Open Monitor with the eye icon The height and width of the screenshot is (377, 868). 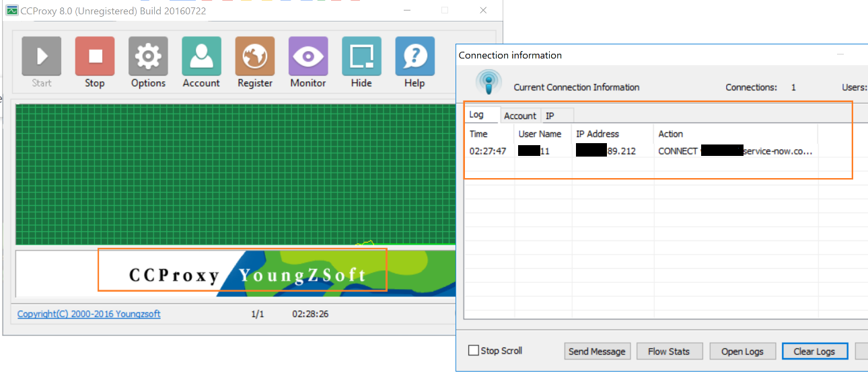(308, 56)
